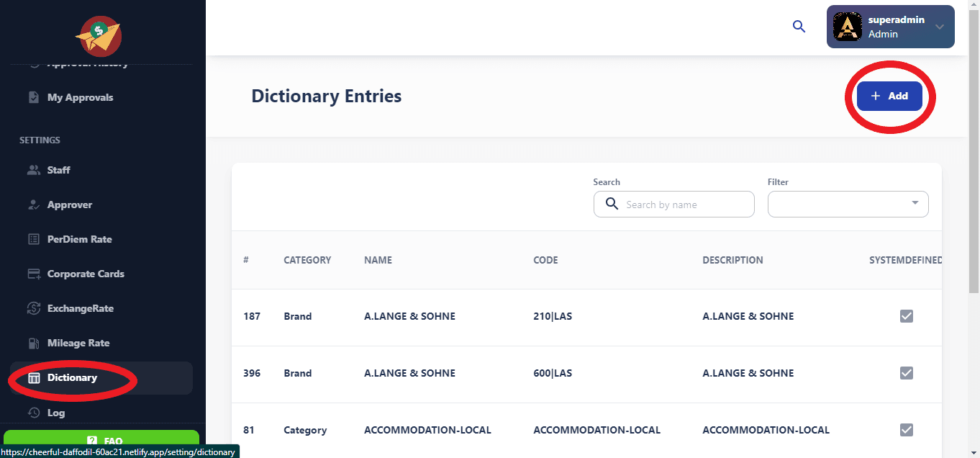The height and width of the screenshot is (458, 980).
Task: Click the Corporate Cards icon
Action: click(34, 274)
